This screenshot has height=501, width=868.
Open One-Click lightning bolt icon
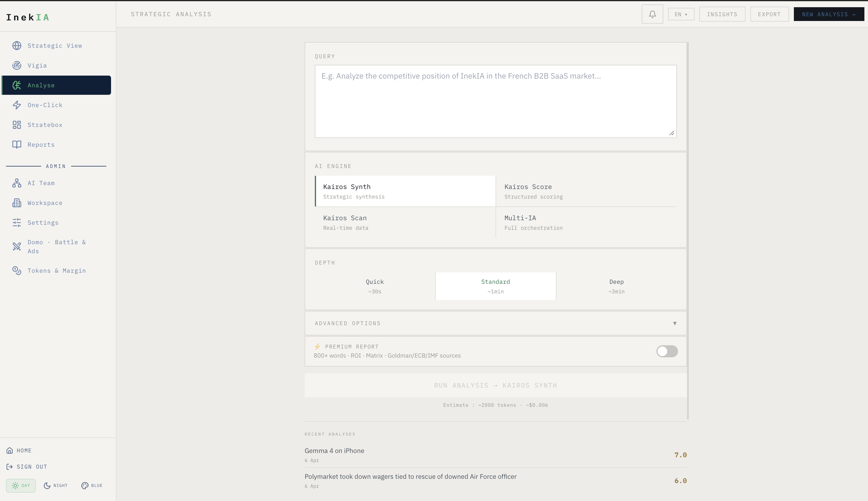click(x=17, y=105)
